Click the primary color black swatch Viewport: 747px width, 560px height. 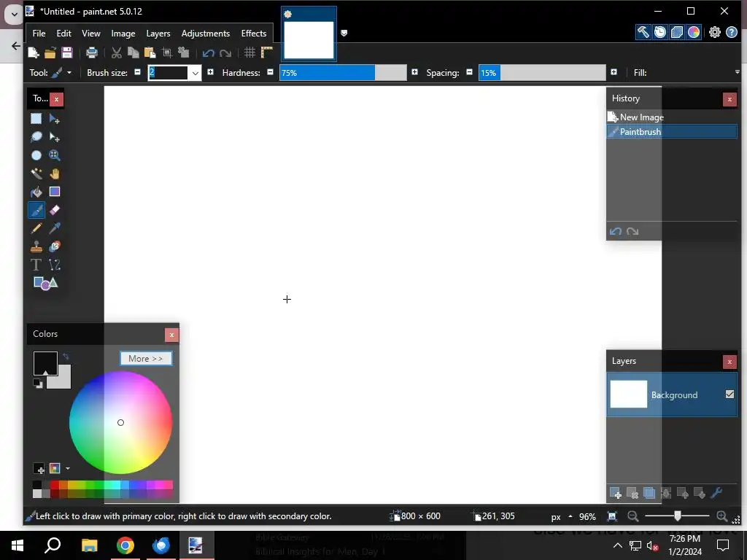(x=45, y=364)
